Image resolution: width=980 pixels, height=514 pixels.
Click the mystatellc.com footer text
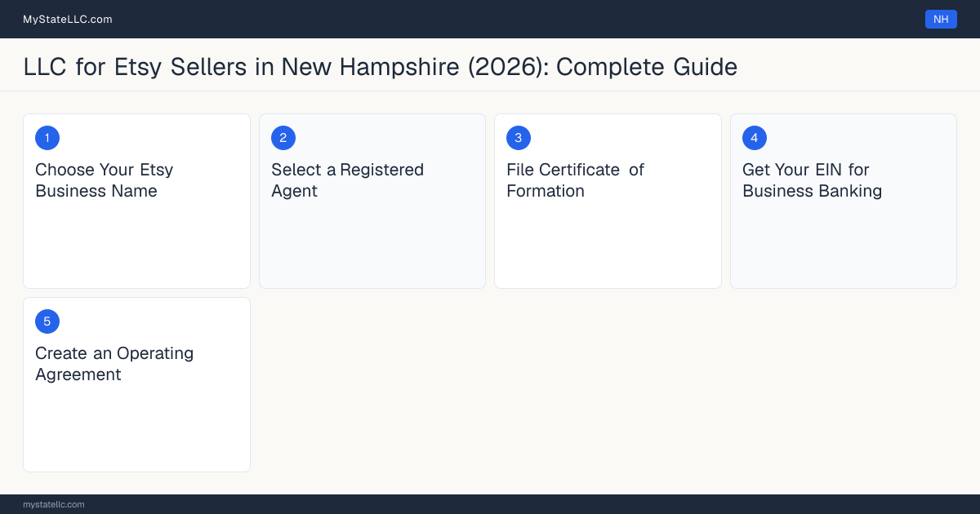pyautogui.click(x=54, y=504)
